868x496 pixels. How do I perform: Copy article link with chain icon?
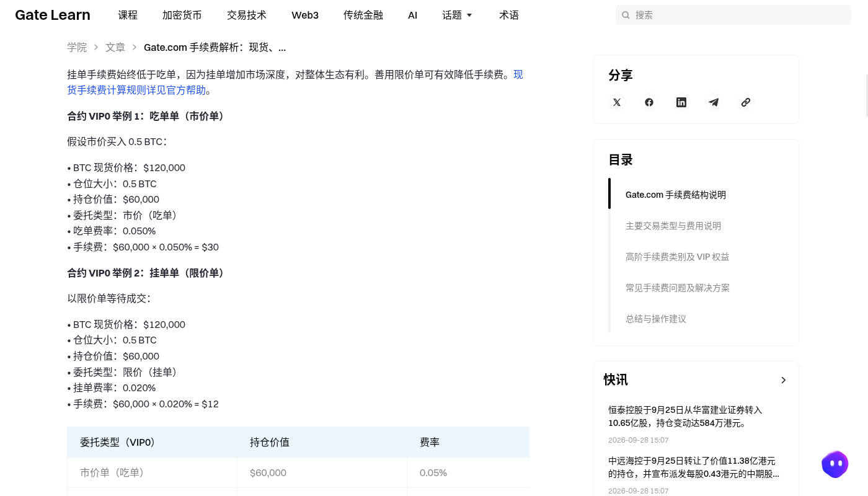coord(746,102)
